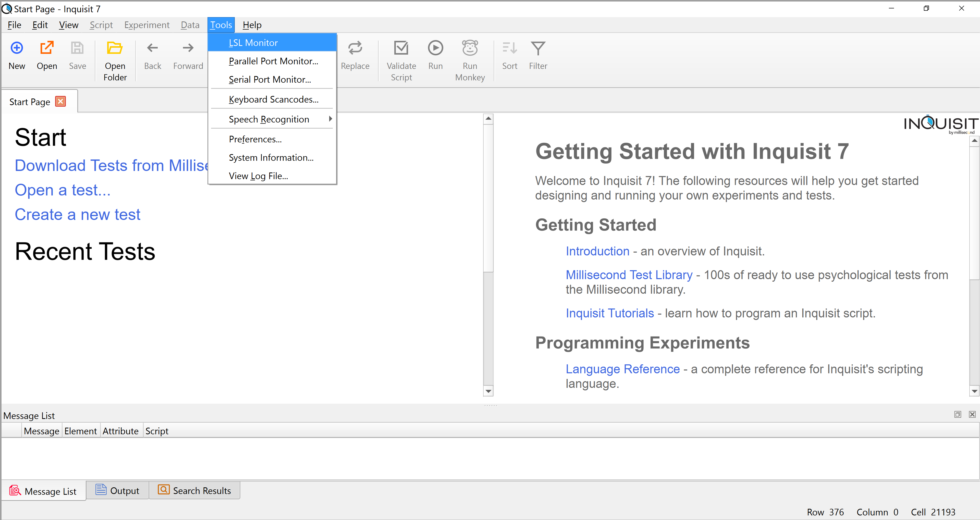Expand the Speech Recognition submenu arrow

(x=330, y=119)
